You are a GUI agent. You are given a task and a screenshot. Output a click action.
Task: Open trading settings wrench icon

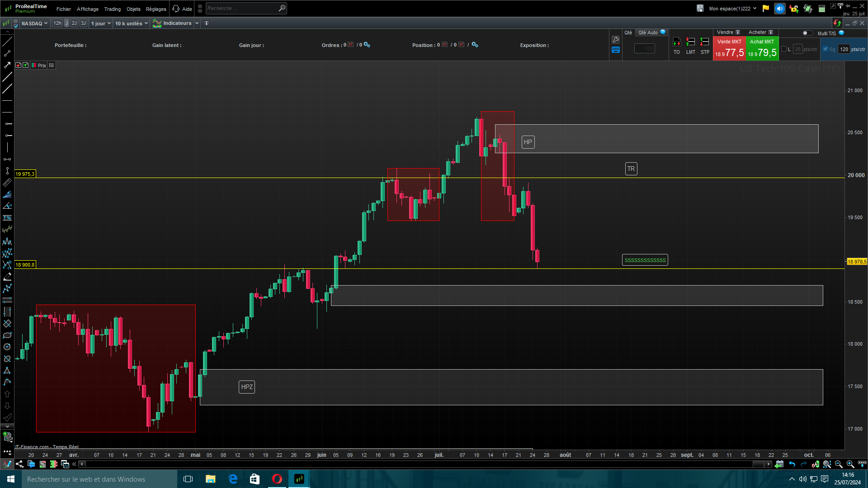click(x=616, y=40)
